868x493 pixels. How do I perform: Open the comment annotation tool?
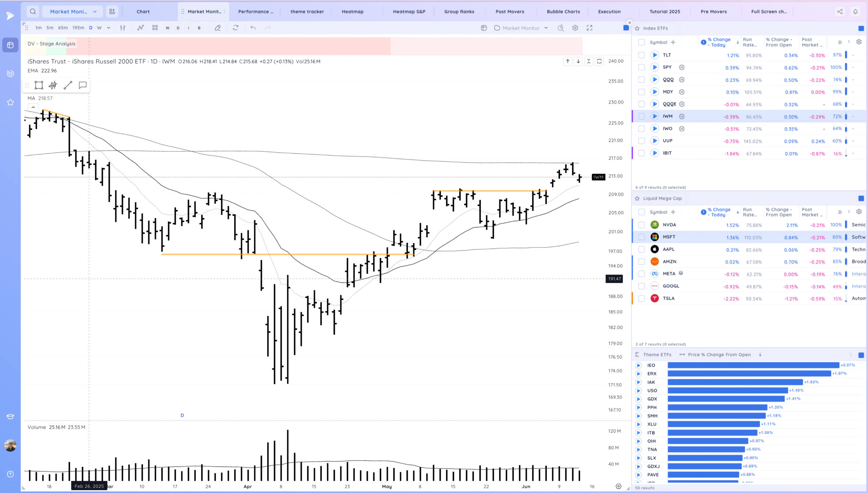(82, 85)
